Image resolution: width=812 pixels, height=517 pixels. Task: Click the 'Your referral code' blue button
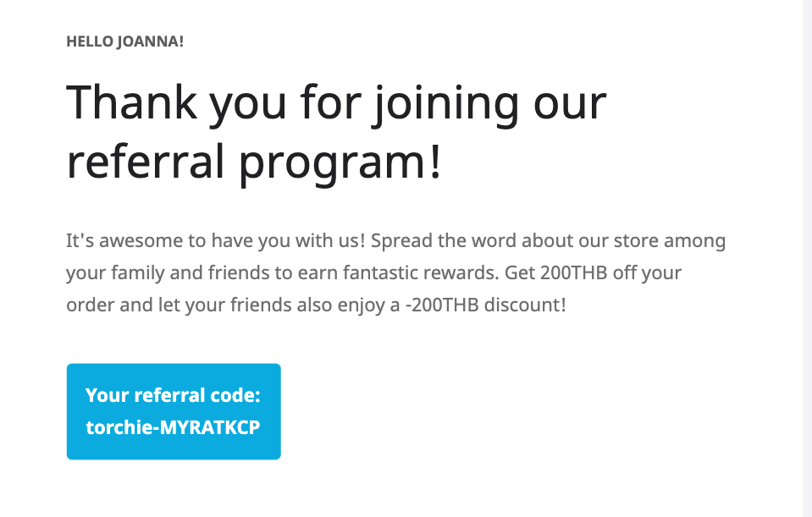174,411
